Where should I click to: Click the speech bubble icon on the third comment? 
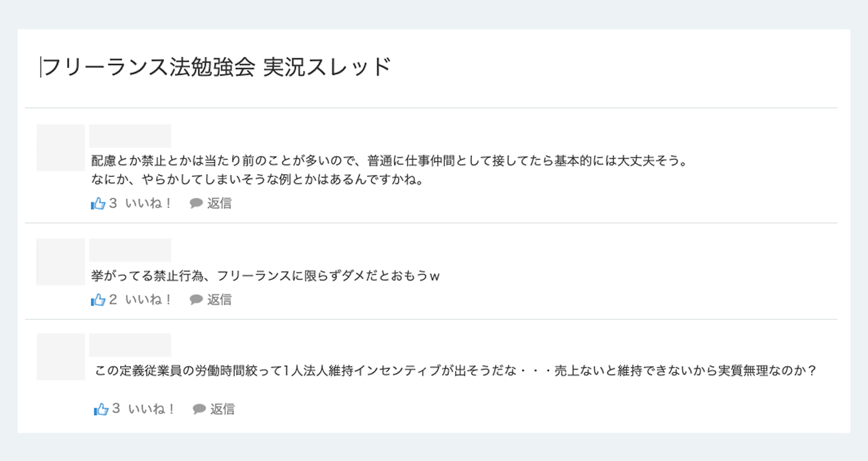198,409
